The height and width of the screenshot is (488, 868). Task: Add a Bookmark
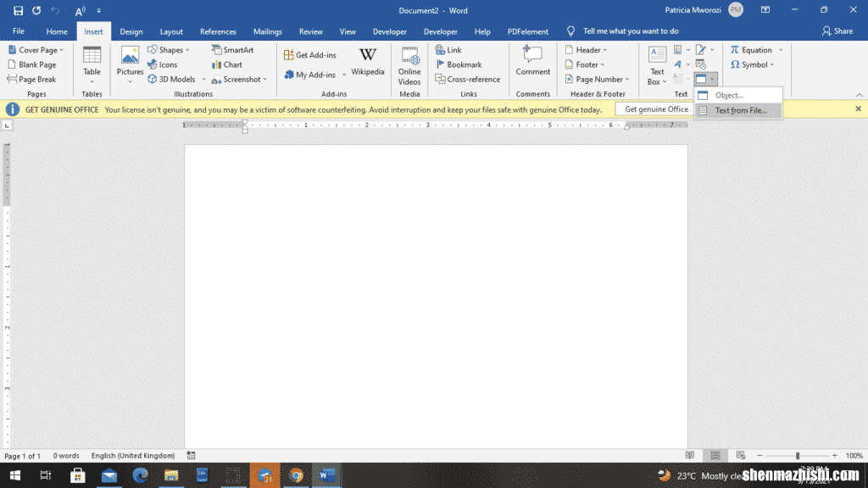[x=459, y=64]
